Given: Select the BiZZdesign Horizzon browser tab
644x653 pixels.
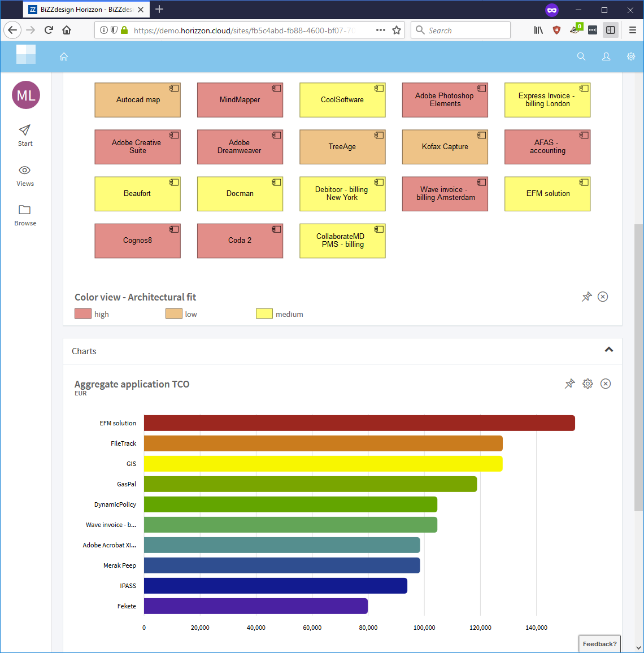Looking at the screenshot, I should point(86,10).
